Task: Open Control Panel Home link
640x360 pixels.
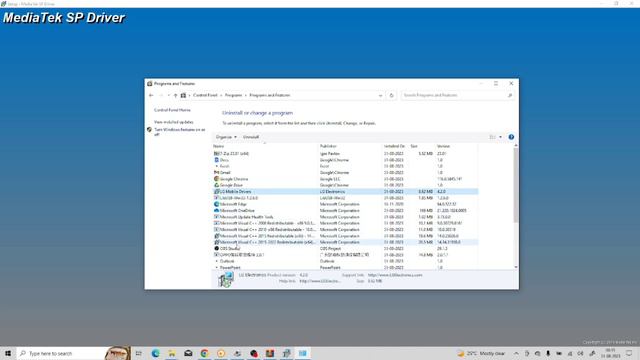Action: tap(172, 110)
